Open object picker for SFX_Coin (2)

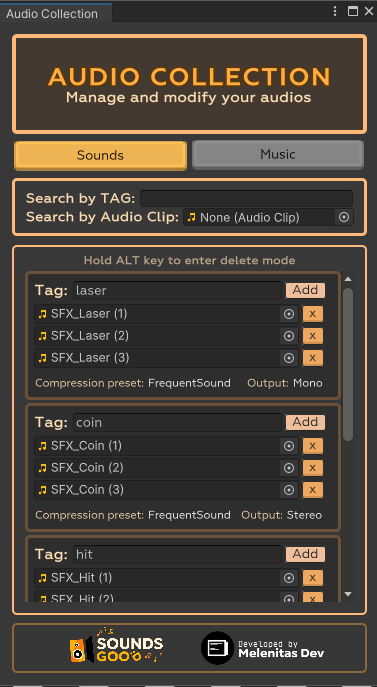coord(288,468)
